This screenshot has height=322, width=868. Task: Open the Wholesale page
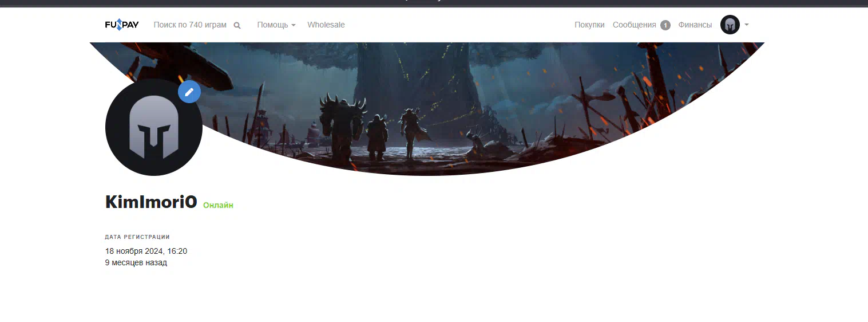tap(326, 25)
